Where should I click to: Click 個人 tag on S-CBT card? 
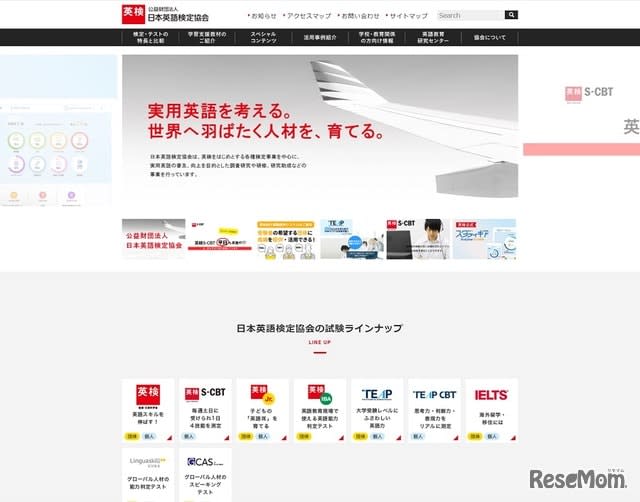pyautogui.click(x=189, y=436)
